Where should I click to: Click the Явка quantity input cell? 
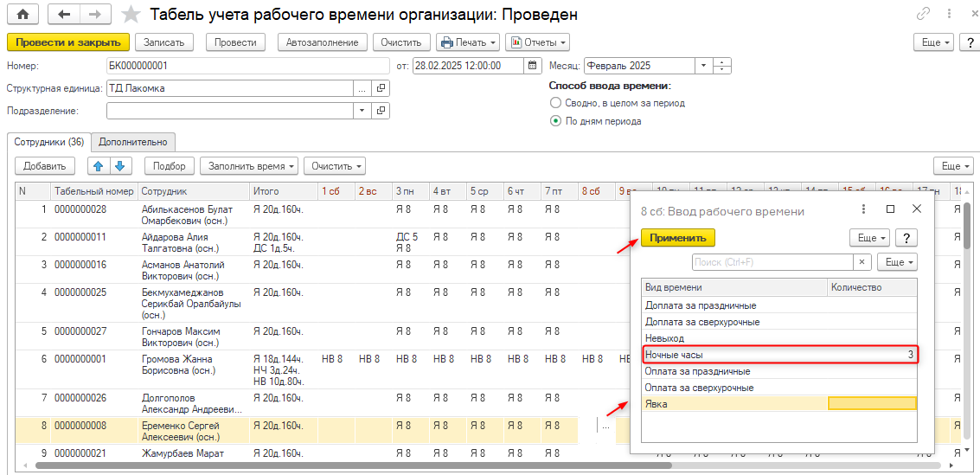(x=871, y=403)
